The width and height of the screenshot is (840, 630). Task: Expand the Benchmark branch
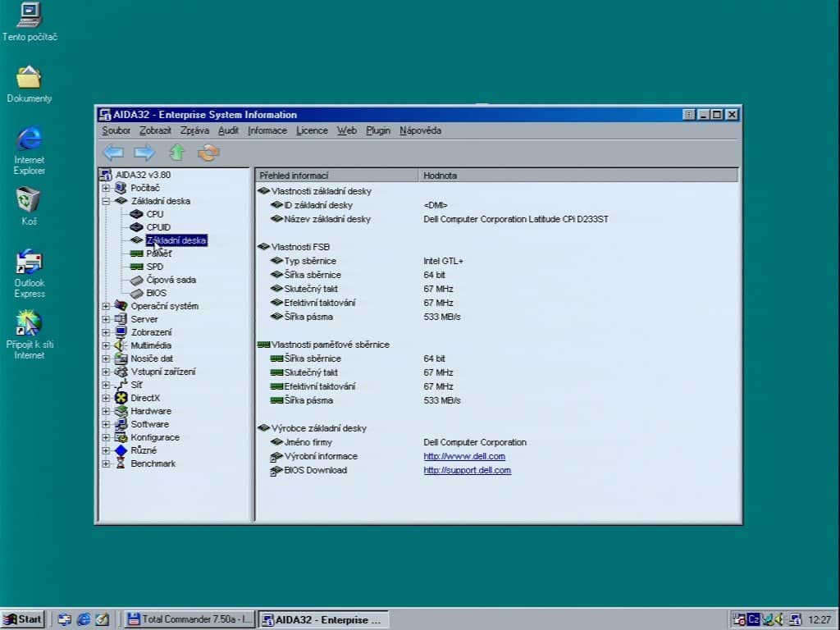coord(106,464)
